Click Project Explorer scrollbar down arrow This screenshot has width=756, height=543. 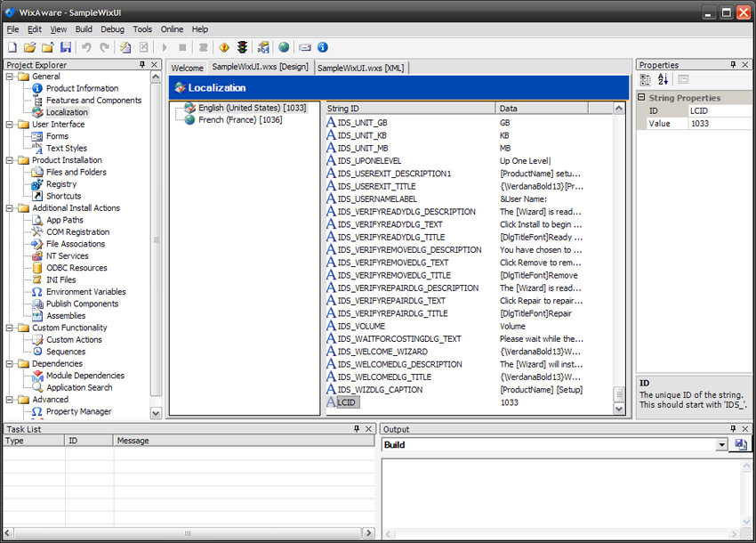[156, 413]
